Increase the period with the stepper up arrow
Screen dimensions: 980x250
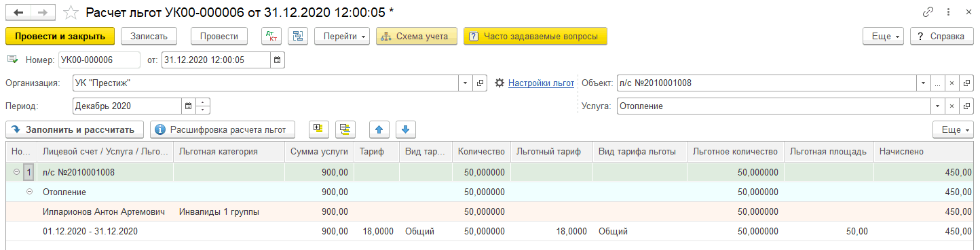[x=203, y=102]
